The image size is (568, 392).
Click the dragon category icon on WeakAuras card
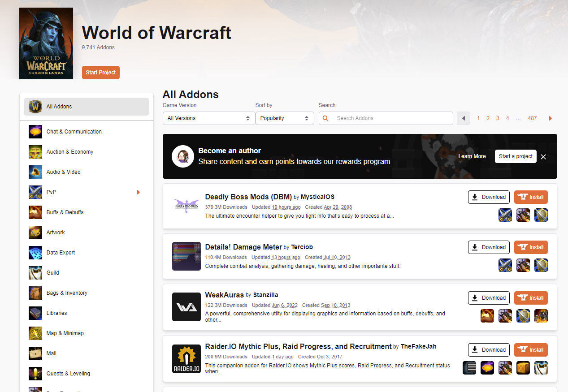coord(505,316)
